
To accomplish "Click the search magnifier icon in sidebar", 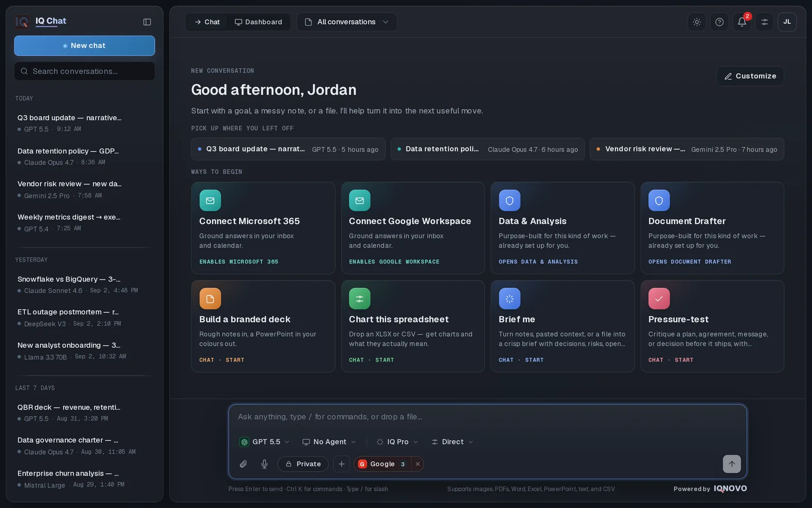I will pyautogui.click(x=24, y=71).
